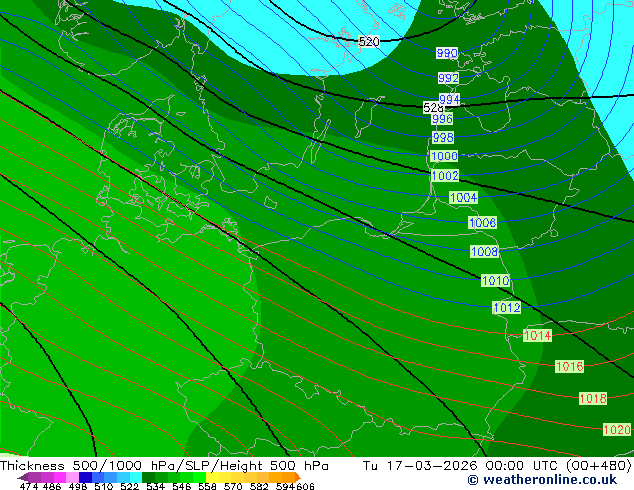Pick the yellow legend swatch above 558
The width and height of the screenshot is (634, 490).
[212, 477]
